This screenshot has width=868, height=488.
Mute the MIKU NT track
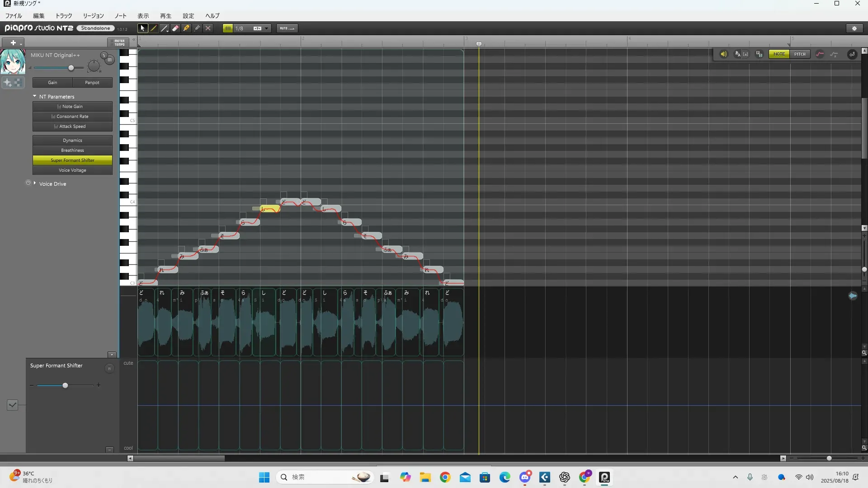(109, 60)
